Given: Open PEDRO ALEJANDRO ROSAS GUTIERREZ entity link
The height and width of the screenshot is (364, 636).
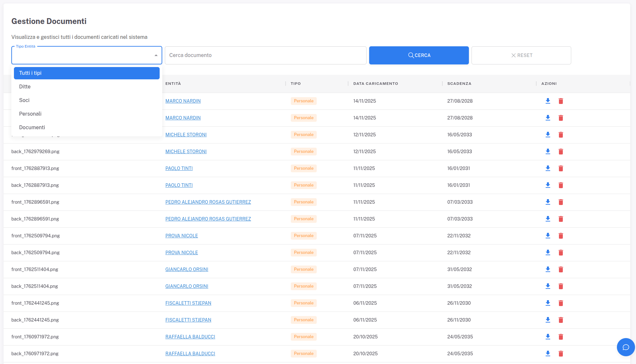Looking at the screenshot, I should pyautogui.click(x=208, y=202).
